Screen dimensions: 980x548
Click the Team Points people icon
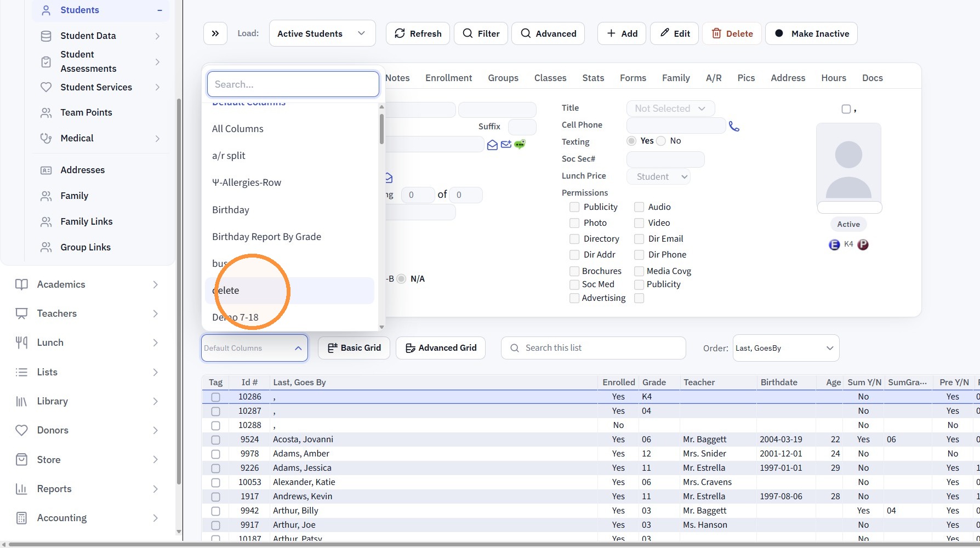pos(47,112)
